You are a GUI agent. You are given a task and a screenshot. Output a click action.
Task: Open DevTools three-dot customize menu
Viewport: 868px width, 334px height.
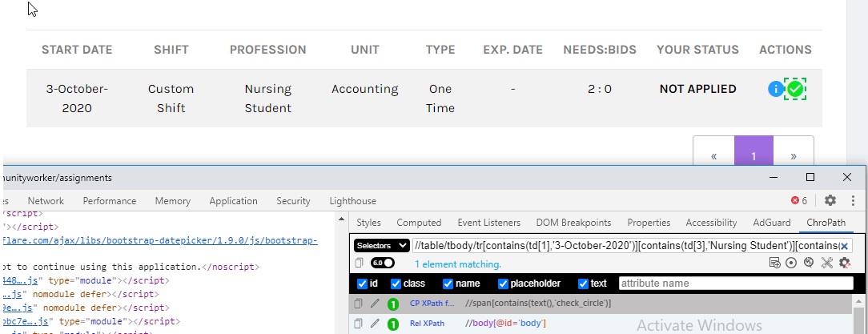coord(853,200)
